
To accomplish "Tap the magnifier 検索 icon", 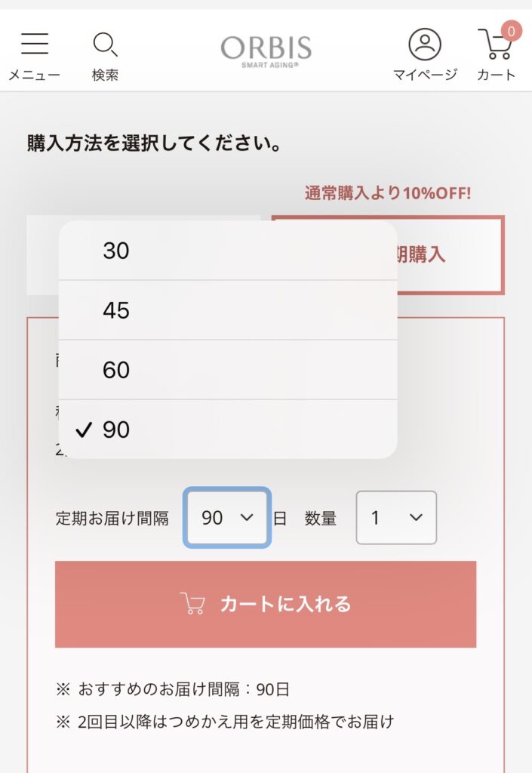I will click(x=105, y=45).
